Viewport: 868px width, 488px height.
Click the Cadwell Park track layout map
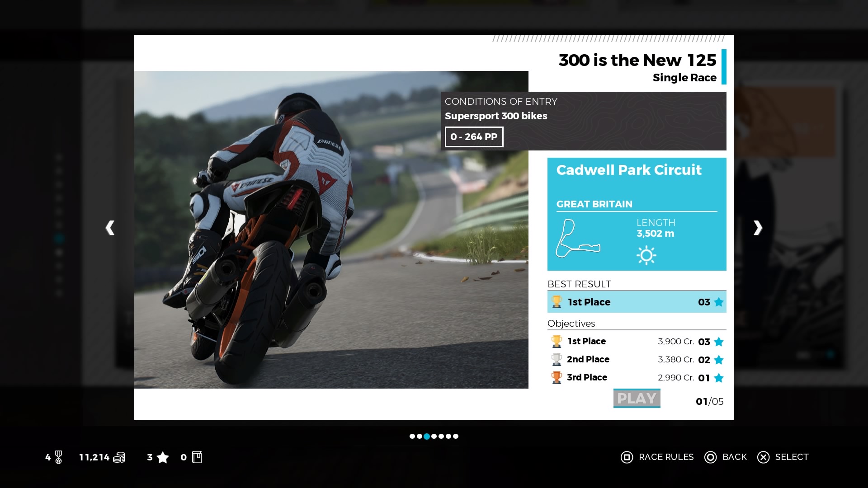point(577,239)
